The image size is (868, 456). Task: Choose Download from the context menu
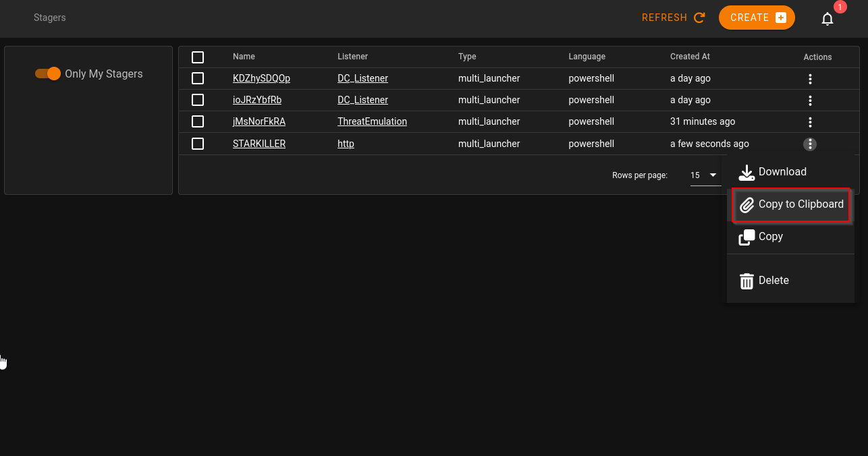coord(790,172)
